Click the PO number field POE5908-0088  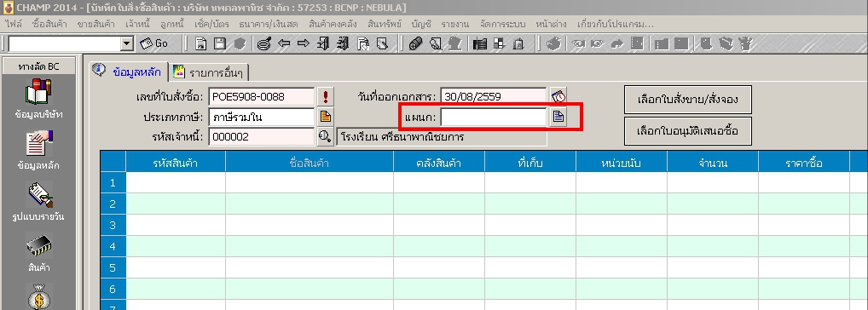click(x=261, y=97)
